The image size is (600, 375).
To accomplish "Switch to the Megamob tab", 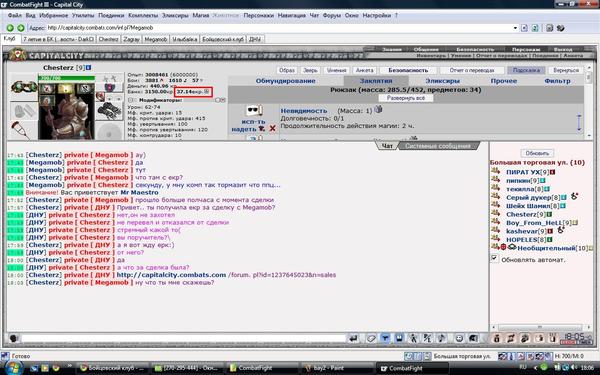I will point(156,39).
